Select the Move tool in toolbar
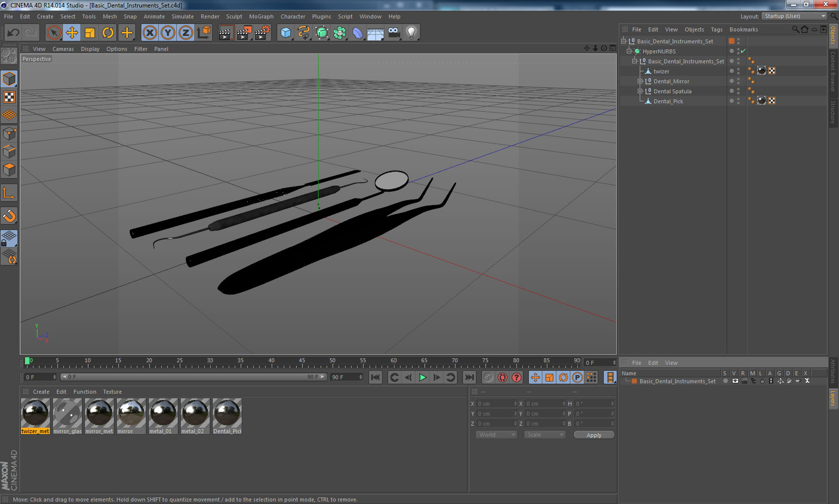839x504 pixels. (x=72, y=33)
